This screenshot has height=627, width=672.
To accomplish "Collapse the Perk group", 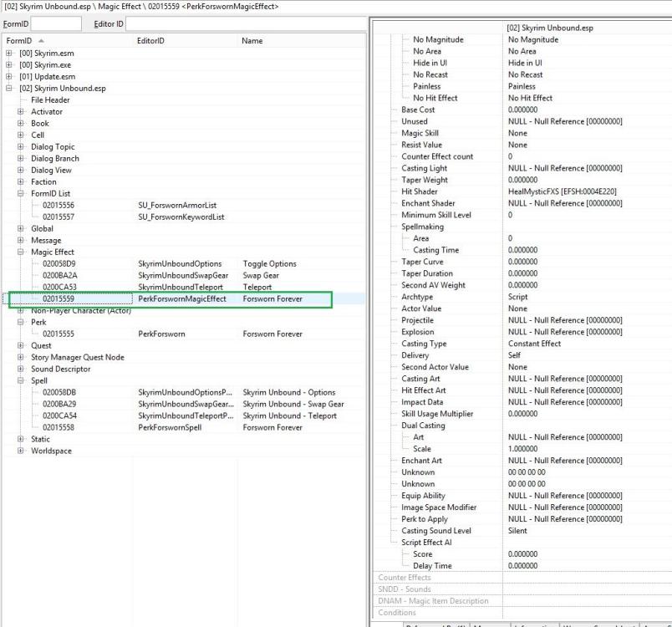I will coord(20,322).
